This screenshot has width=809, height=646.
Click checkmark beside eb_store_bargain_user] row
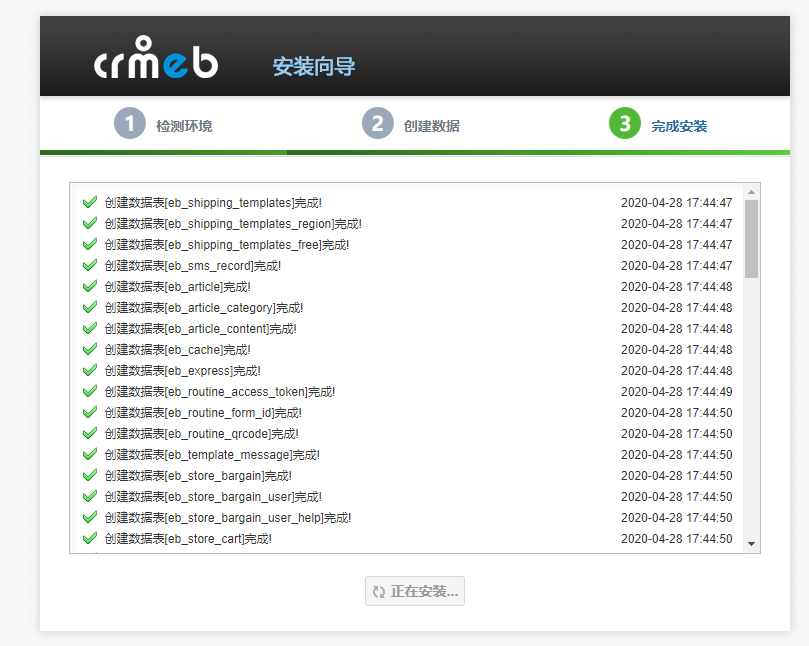[x=90, y=496]
